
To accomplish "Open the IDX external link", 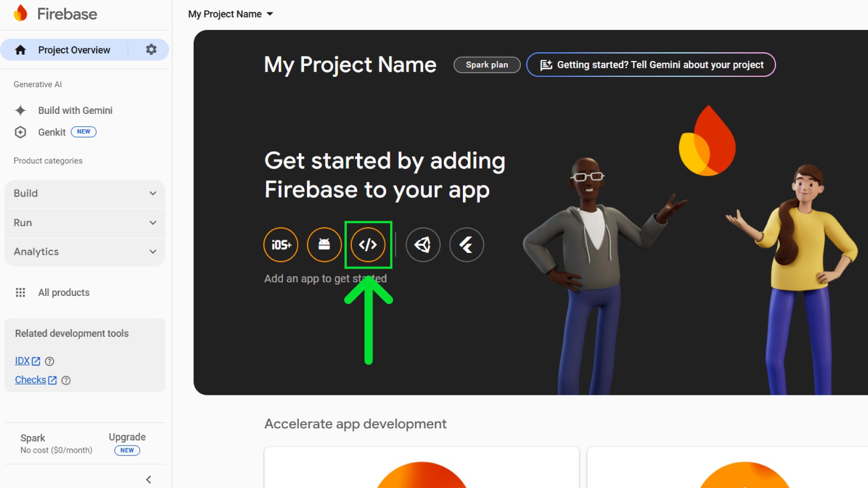I will [22, 361].
